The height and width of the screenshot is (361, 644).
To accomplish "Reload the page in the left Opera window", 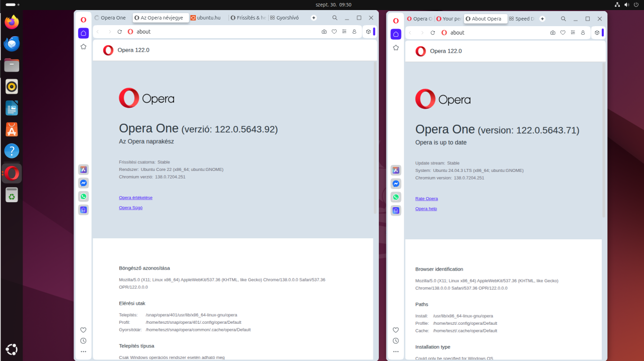I will (x=120, y=32).
